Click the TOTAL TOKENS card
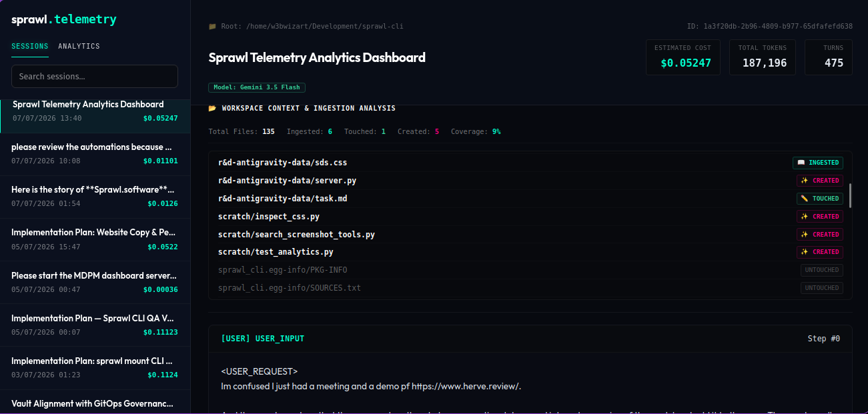The image size is (868, 414). 763,57
